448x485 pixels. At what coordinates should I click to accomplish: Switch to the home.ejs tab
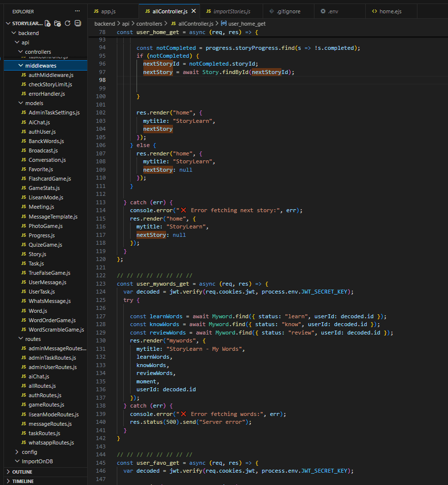(389, 11)
